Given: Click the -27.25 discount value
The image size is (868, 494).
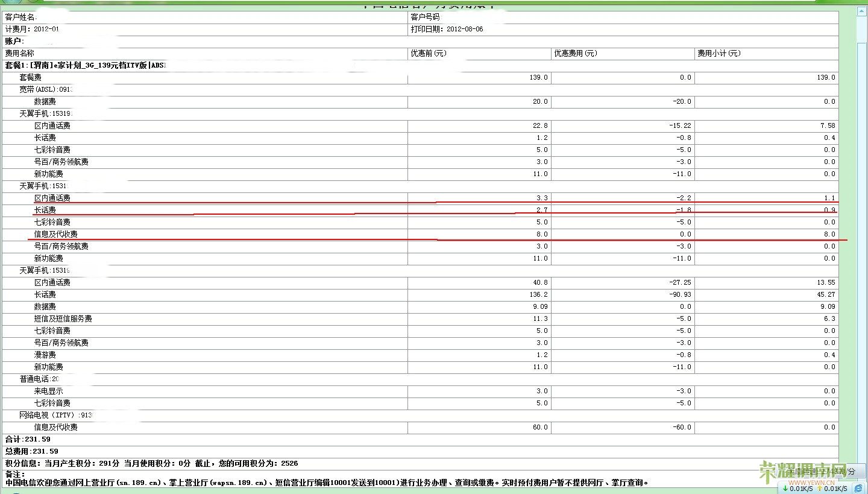Looking at the screenshot, I should pyautogui.click(x=680, y=282).
